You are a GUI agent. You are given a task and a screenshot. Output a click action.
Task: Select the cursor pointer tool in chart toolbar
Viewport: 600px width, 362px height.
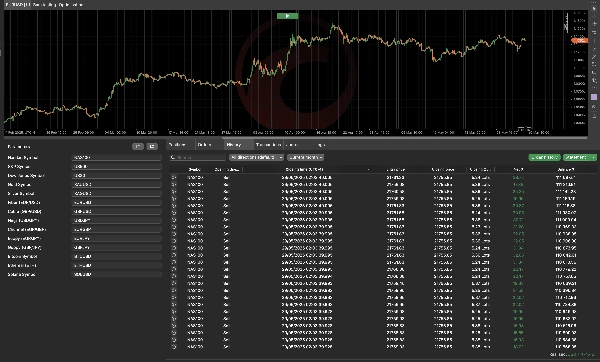pyautogui.click(x=594, y=8)
